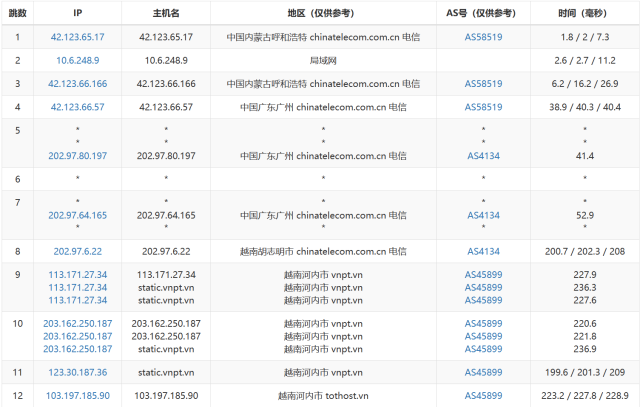Open the AS45899 link beside time 227.9
Viewport: 640px width, 407px height.
pos(483,275)
